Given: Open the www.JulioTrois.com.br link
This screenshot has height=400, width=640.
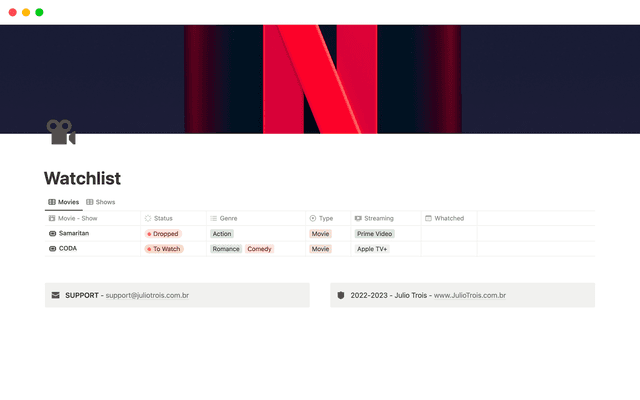Looking at the screenshot, I should pyautogui.click(x=469, y=295).
